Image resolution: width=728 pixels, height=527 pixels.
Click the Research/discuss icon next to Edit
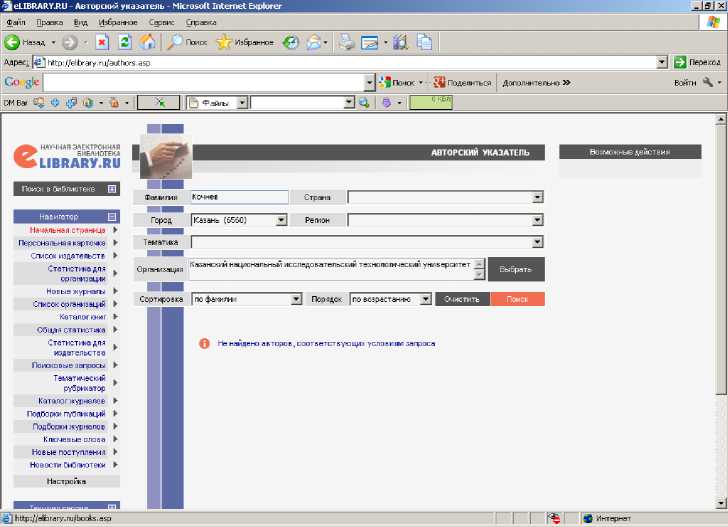point(401,42)
